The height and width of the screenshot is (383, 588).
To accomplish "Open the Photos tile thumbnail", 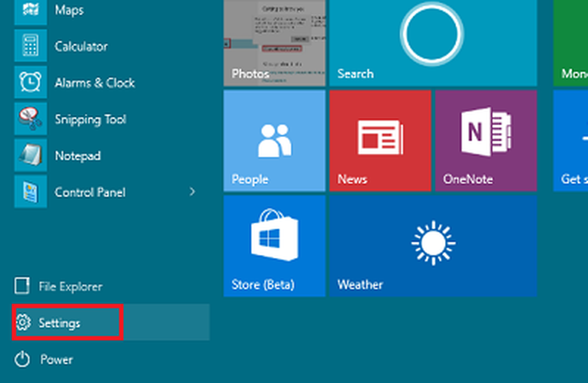I will (x=274, y=42).
